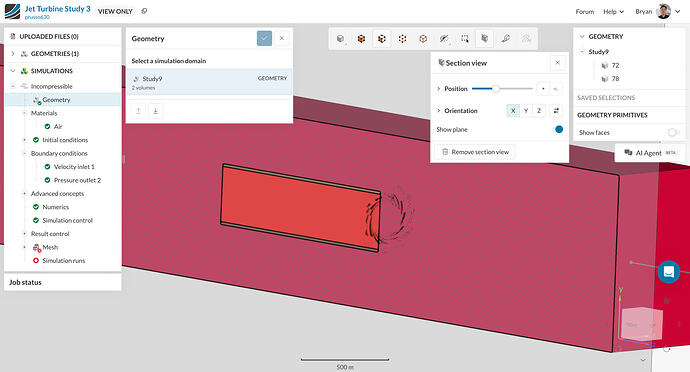Open Simulation control settings
The image size is (690, 372).
click(x=67, y=220)
